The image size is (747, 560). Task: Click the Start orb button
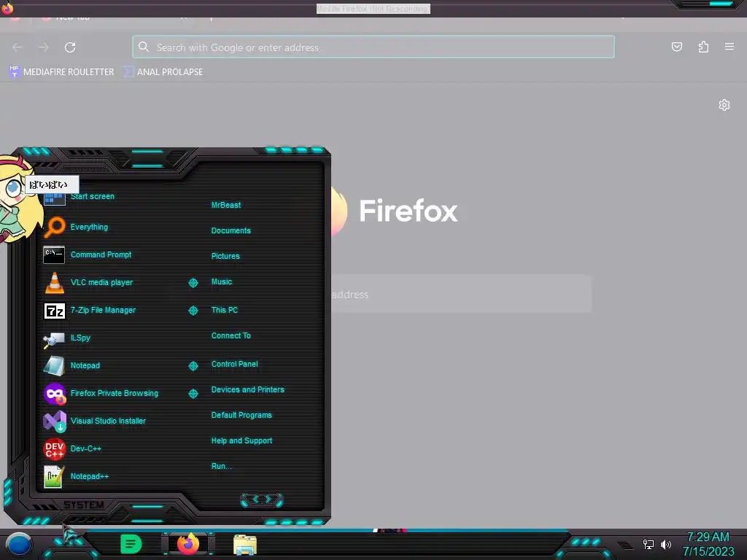[19, 544]
